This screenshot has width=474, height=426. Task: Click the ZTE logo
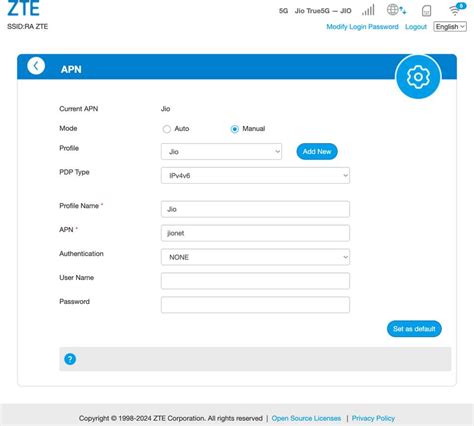coord(23,8)
